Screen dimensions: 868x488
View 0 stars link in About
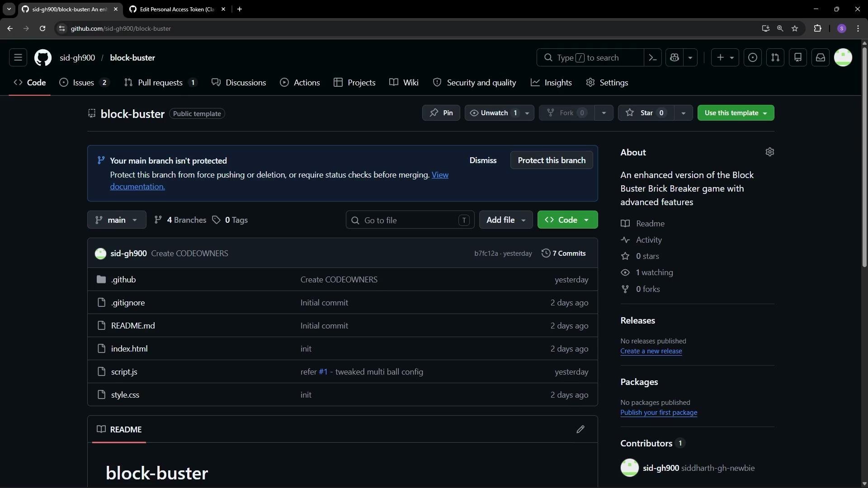647,256
